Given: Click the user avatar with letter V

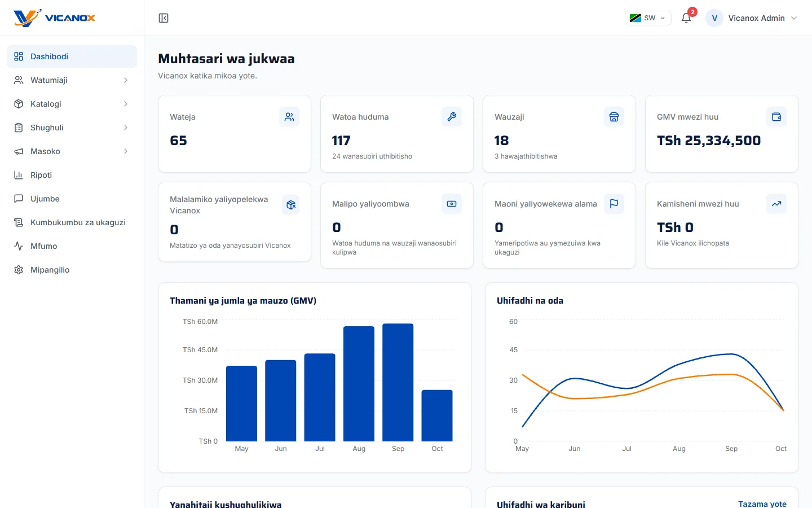Looking at the screenshot, I should (714, 18).
